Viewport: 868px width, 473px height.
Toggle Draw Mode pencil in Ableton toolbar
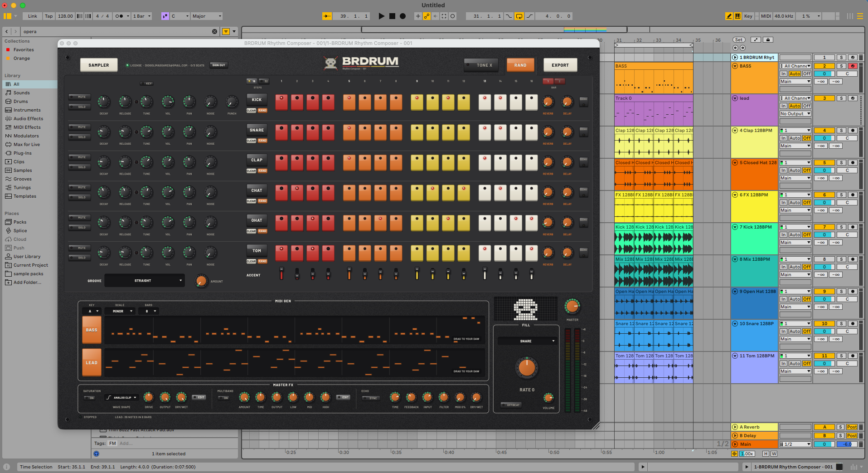coord(729,16)
